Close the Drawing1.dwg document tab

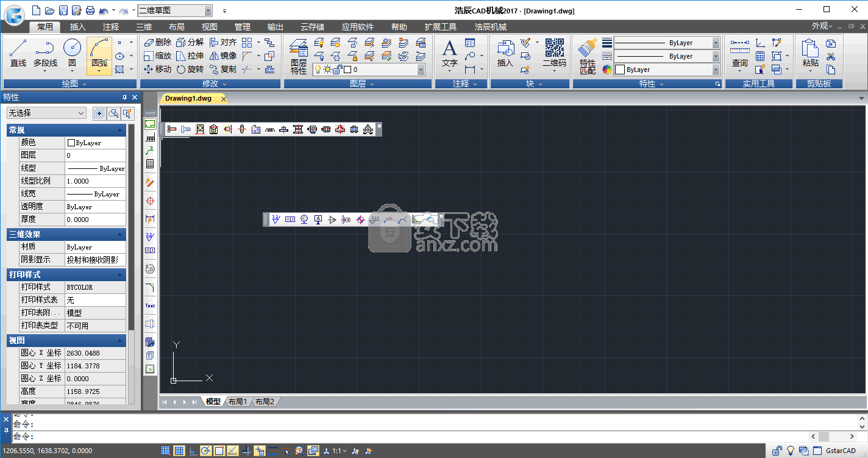(224, 98)
